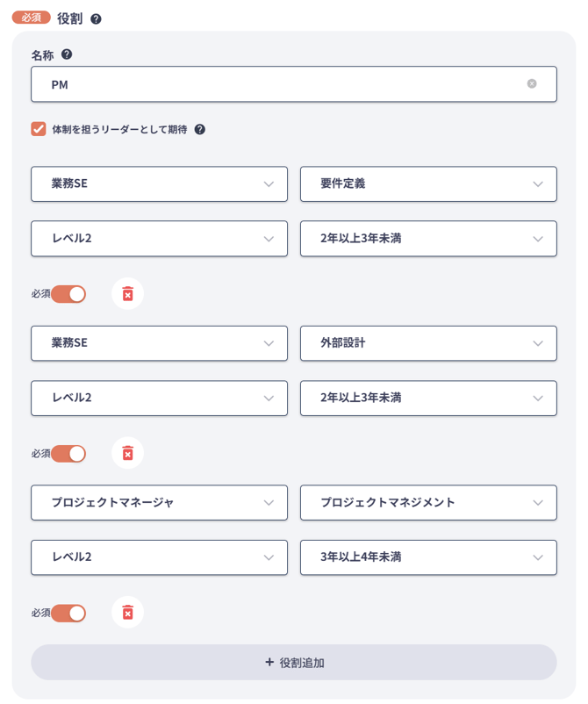Screen dimensions: 588x704
Task: Click help icon beside 名称 label
Action: click(67, 54)
